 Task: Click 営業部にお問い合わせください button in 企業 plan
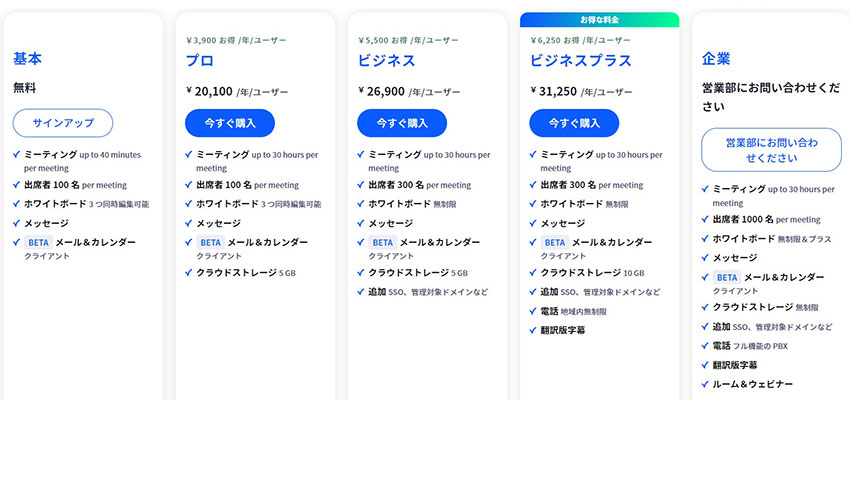[771, 150]
